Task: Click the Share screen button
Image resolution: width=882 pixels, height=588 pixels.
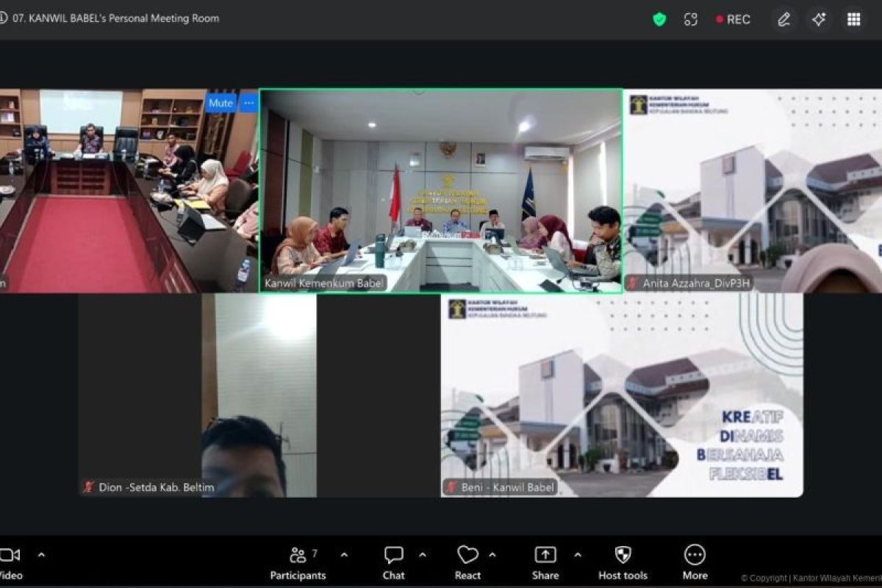Action: click(545, 563)
